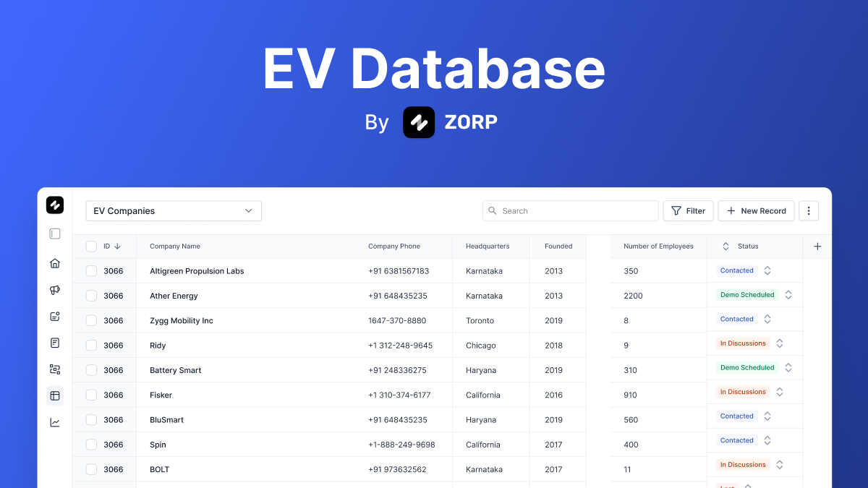Click the contacts icon in sidebar
Image resolution: width=868 pixels, height=488 pixels.
tap(55, 316)
